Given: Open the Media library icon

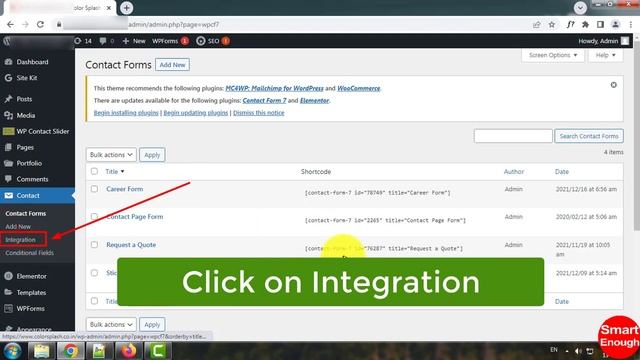Looking at the screenshot, I should point(8,116).
